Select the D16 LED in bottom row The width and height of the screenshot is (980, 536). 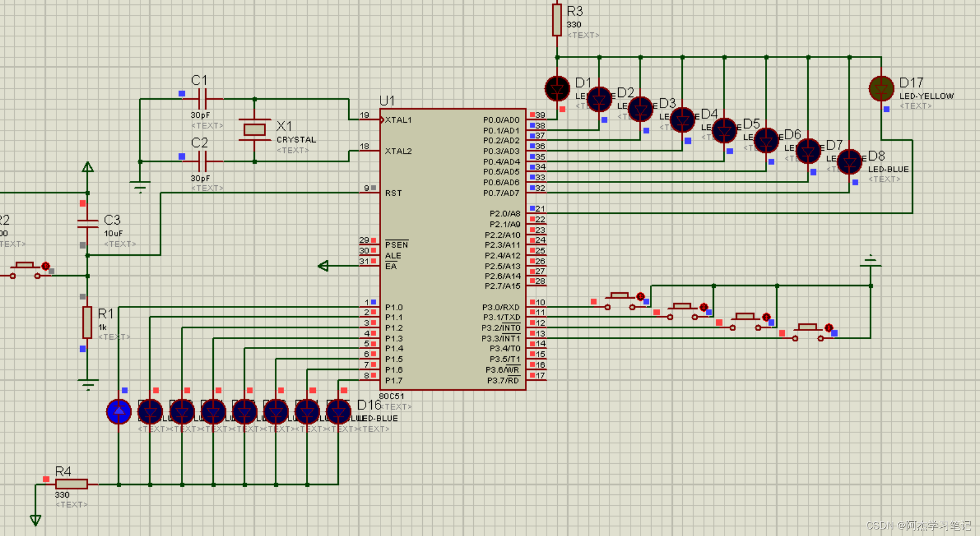point(338,412)
